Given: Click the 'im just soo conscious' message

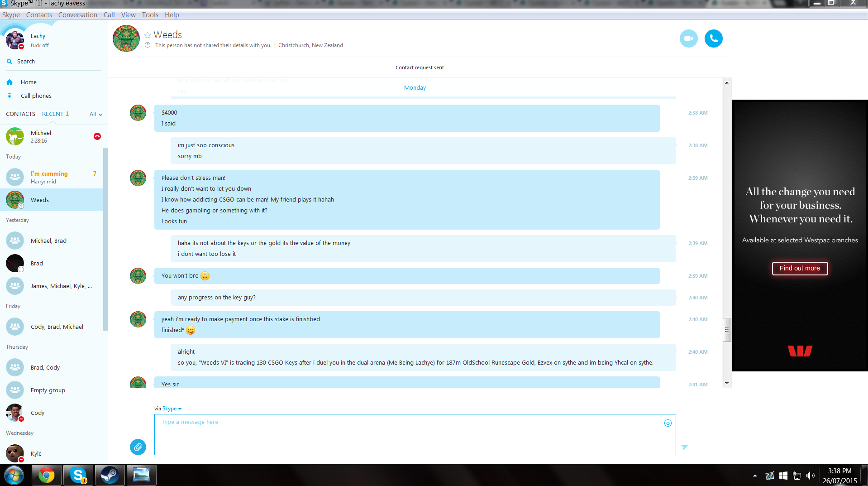Looking at the screenshot, I should tap(206, 145).
